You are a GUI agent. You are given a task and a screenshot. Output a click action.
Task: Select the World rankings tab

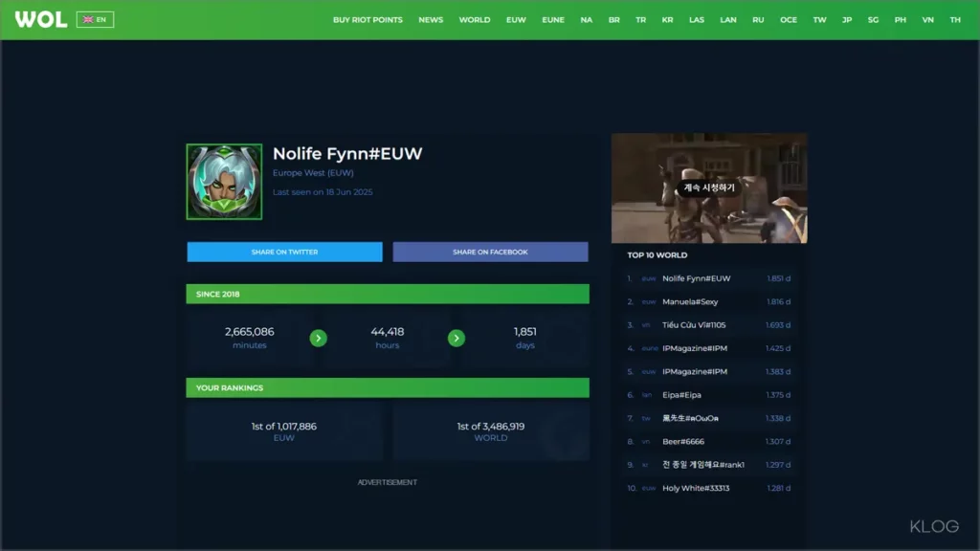click(474, 20)
